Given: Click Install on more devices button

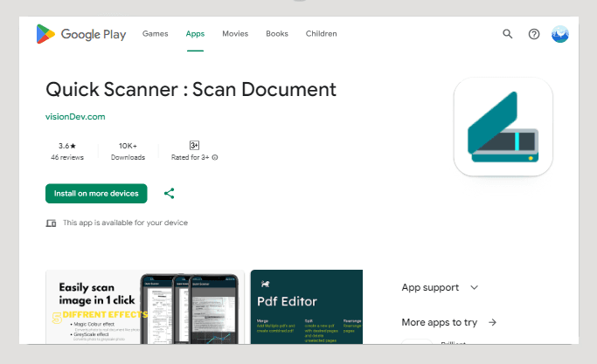Looking at the screenshot, I should 96,194.
